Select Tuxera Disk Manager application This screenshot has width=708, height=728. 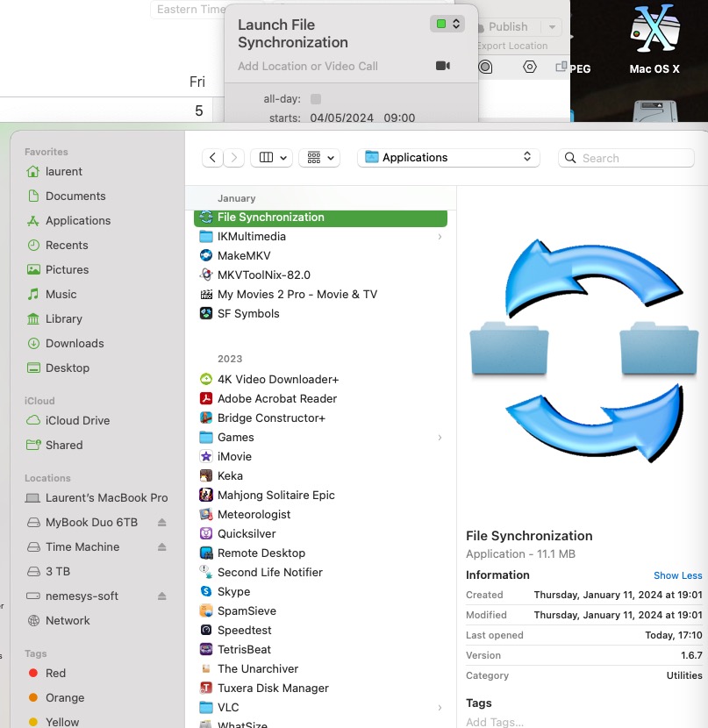[x=273, y=689]
